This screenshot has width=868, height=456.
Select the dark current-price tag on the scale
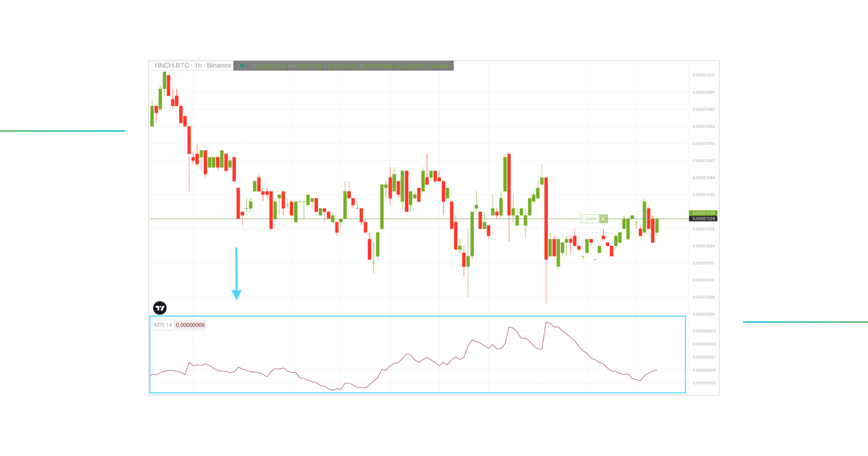pos(703,218)
